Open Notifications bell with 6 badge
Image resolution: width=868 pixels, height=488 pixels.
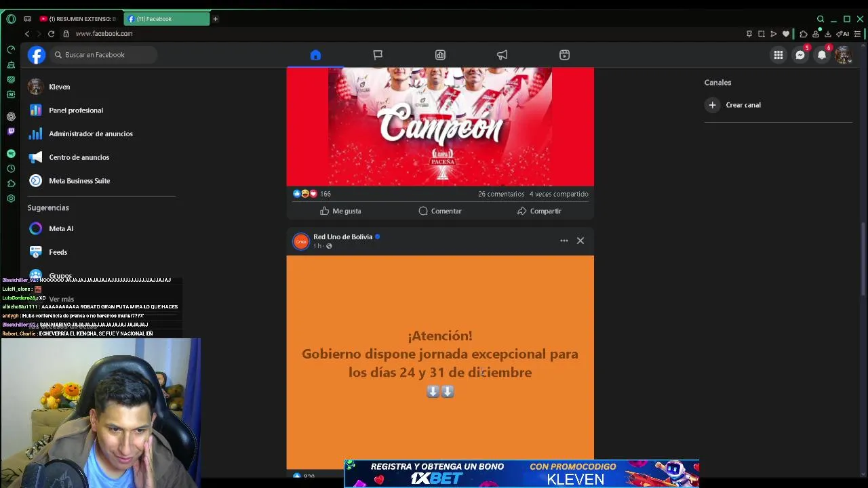click(x=822, y=55)
